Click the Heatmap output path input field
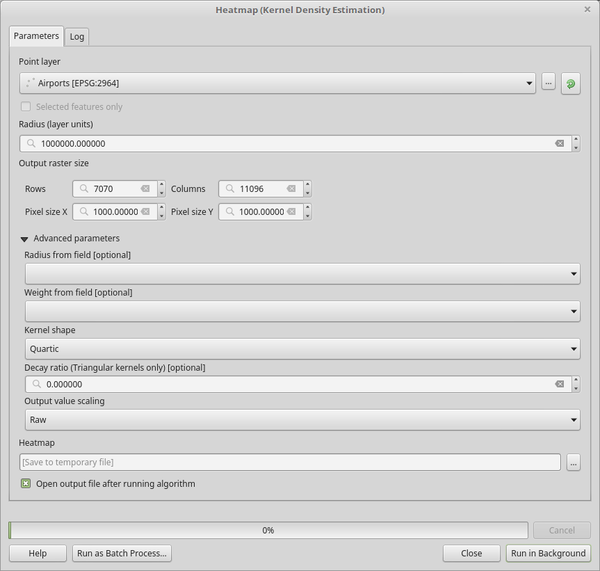This screenshot has height=571, width=600. click(290, 462)
